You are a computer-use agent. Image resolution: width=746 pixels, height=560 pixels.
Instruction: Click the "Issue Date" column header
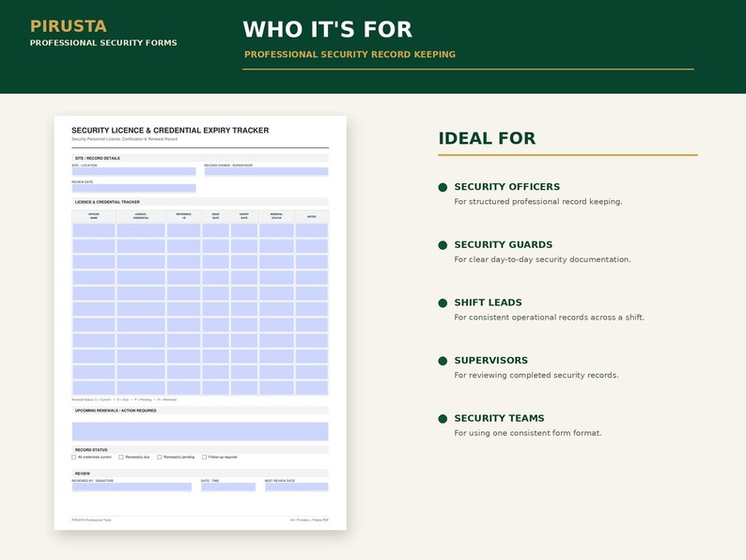pyautogui.click(x=215, y=216)
